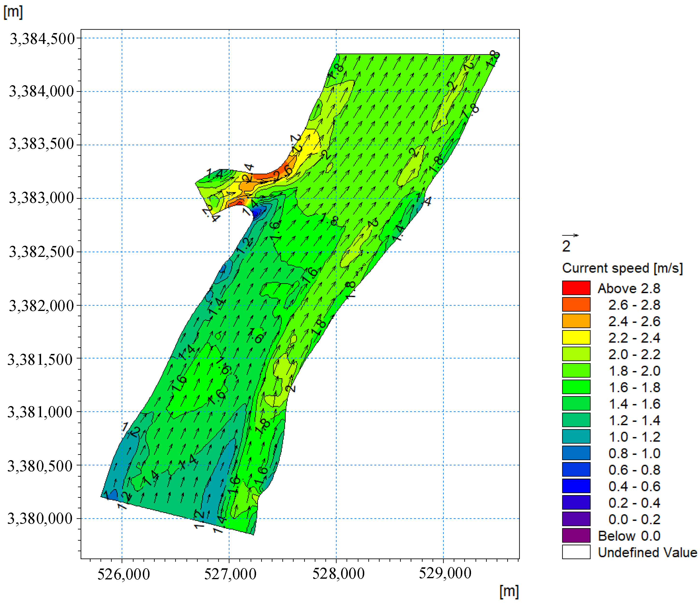Image resolution: width=700 pixels, height=605 pixels.
Task: Select the orange 2.4 - 2.6 color swatch
Action: [576, 321]
